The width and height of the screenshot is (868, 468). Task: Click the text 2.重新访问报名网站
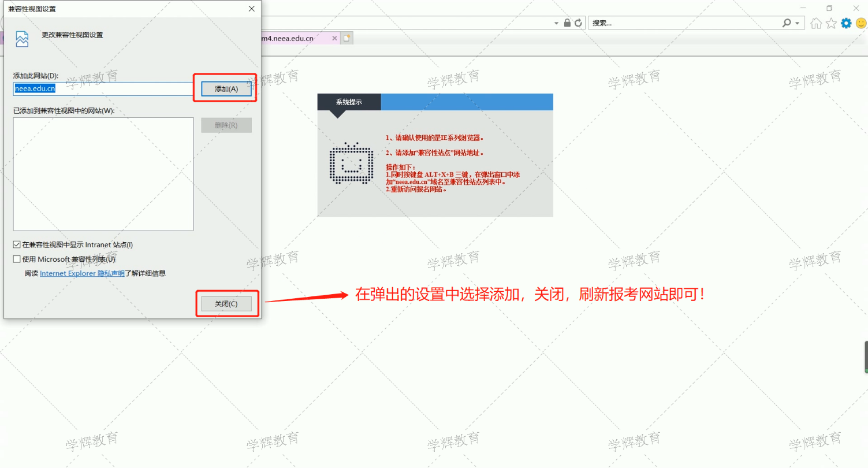point(416,189)
